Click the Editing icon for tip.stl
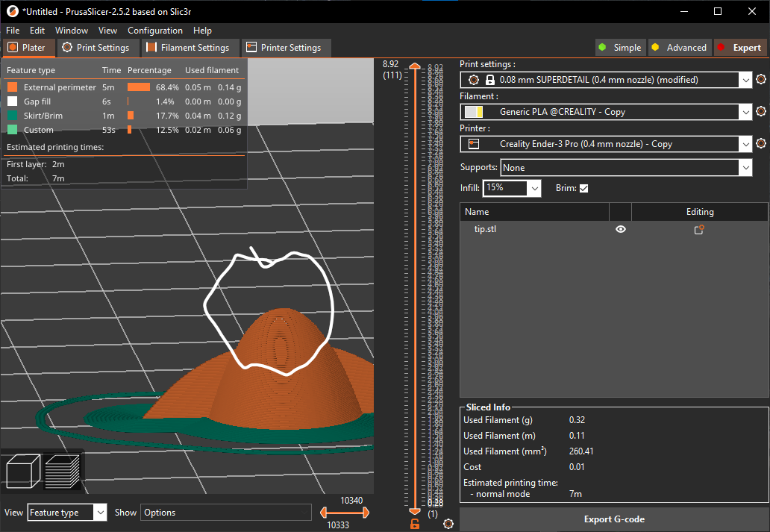Viewport: 770px width, 532px height. [x=698, y=229]
